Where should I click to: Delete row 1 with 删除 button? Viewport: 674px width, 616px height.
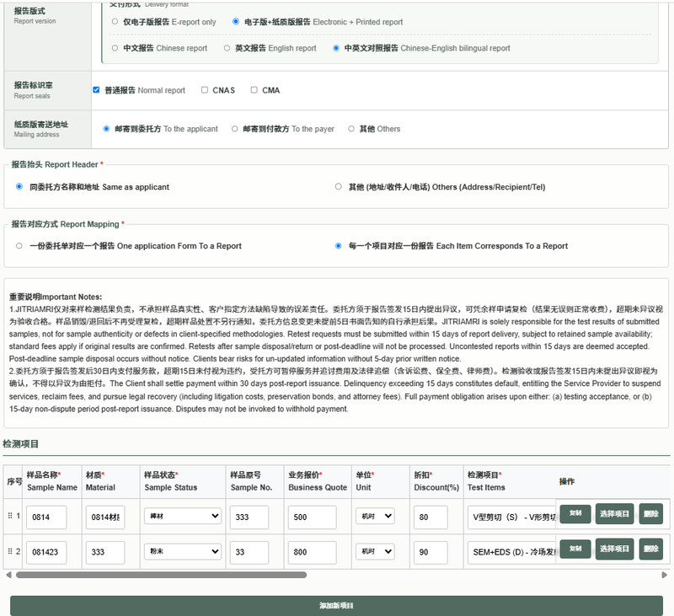[650, 513]
